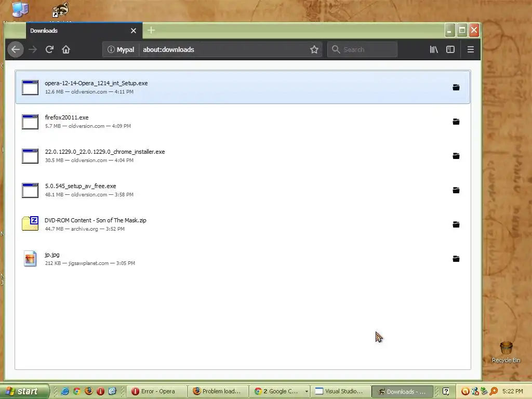Close the Downloads tab
The width and height of the screenshot is (532, 399).
pos(134,31)
